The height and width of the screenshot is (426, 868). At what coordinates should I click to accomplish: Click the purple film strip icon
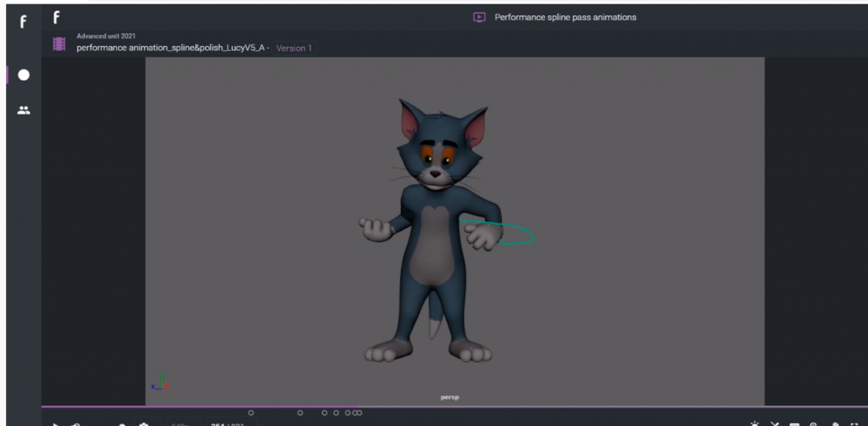pyautogui.click(x=58, y=44)
